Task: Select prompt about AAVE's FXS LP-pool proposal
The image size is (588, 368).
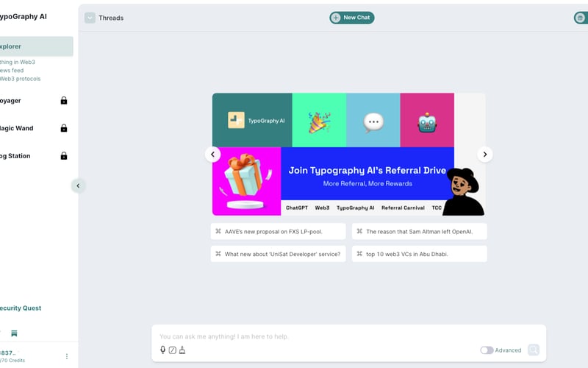Action: [x=279, y=232]
